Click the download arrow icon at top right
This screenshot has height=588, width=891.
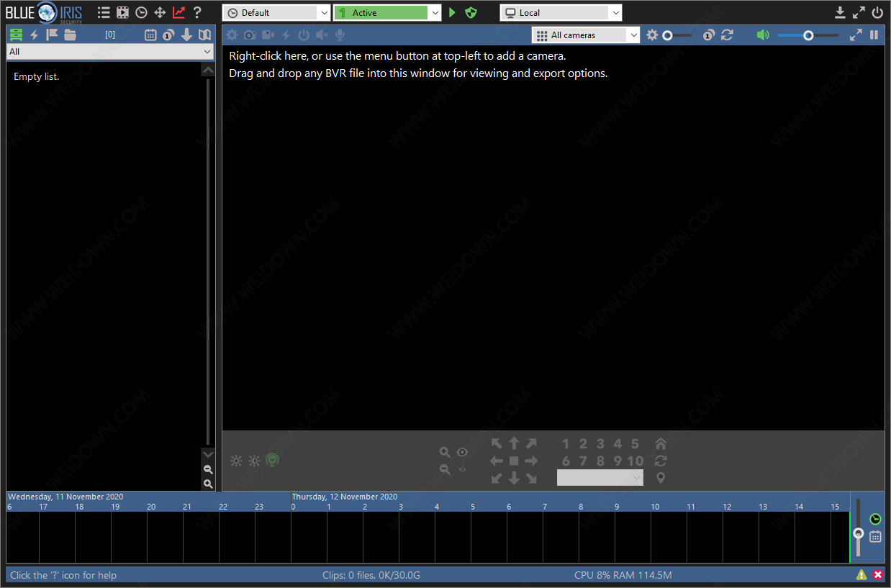click(x=840, y=12)
